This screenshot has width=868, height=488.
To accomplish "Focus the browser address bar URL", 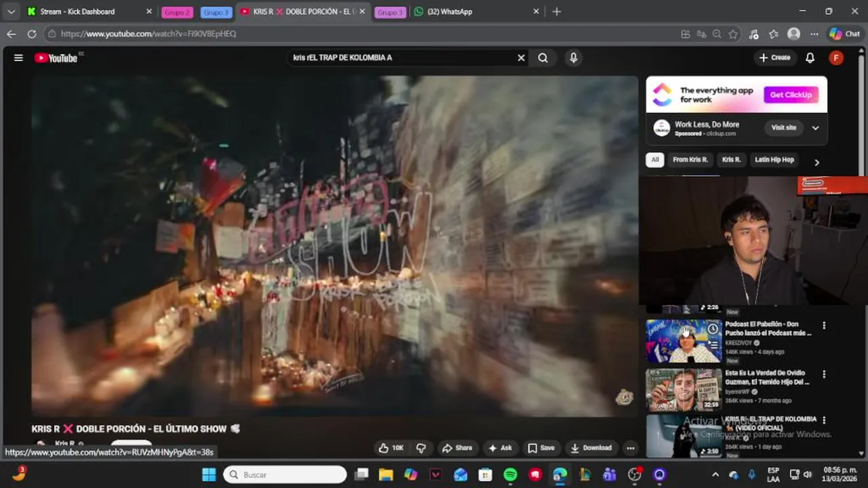I will 149,34.
